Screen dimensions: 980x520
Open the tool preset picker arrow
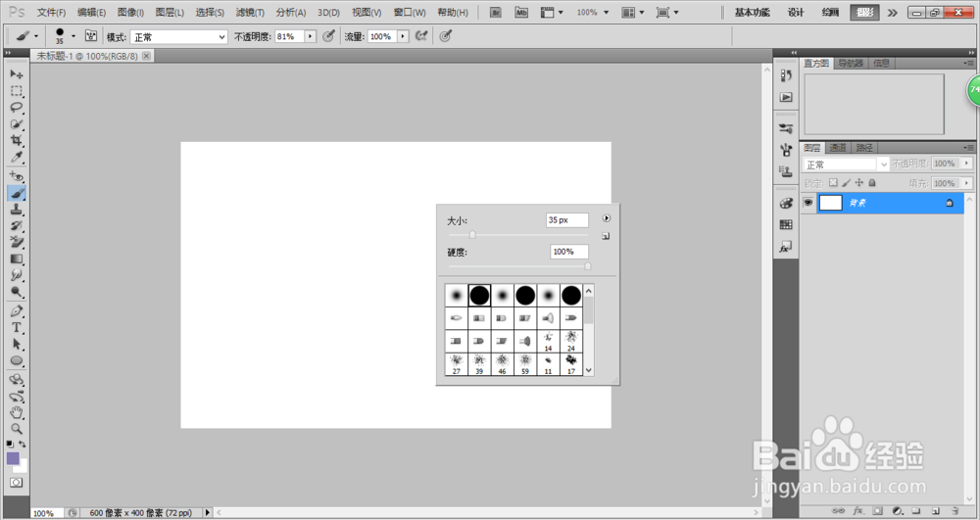(x=35, y=36)
